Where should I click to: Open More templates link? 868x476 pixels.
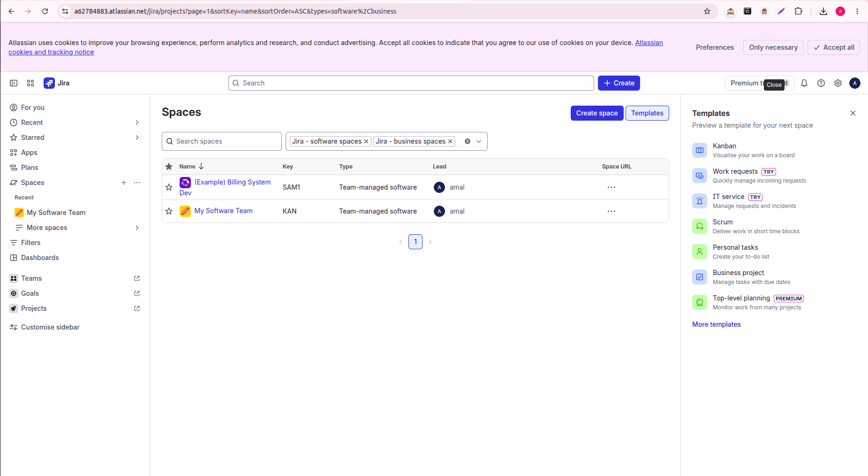(717, 324)
